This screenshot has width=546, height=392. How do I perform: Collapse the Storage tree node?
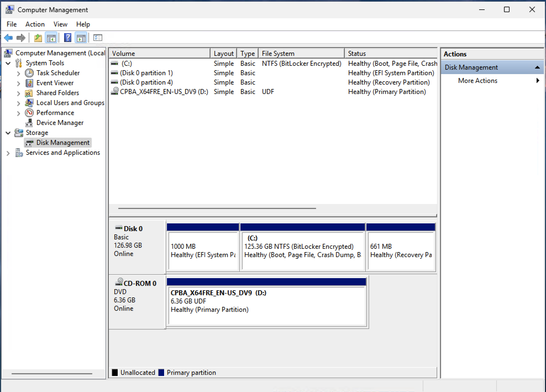coord(8,133)
